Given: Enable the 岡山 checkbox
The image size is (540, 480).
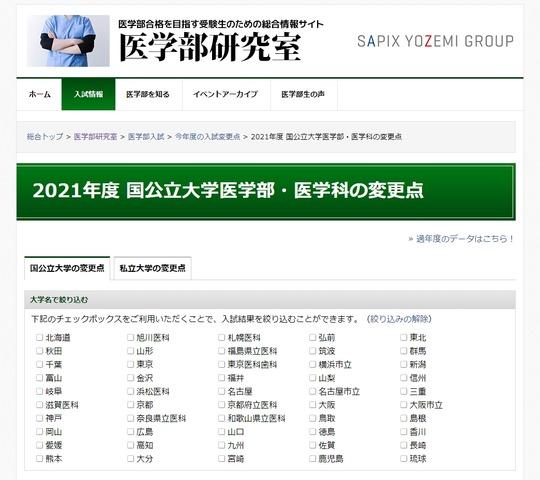Looking at the screenshot, I should (39, 431).
